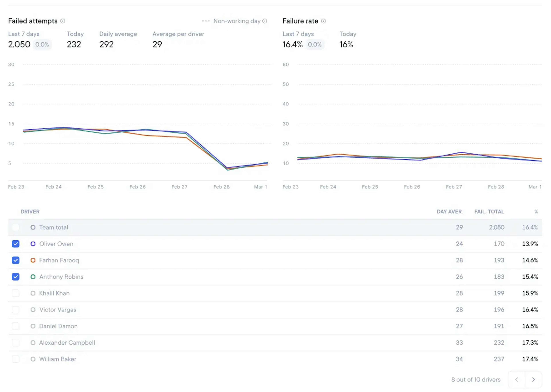
Task: Click Farhan Farooq's orange color ring
Action: point(33,260)
